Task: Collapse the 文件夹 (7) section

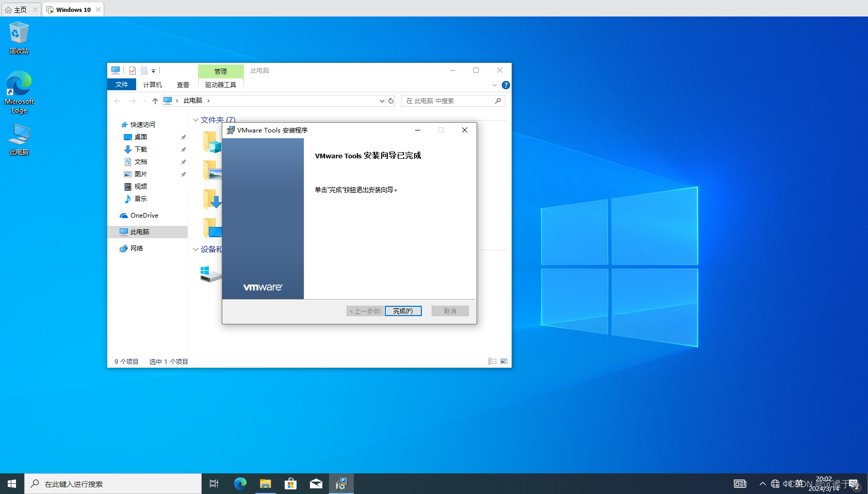Action: coord(195,119)
